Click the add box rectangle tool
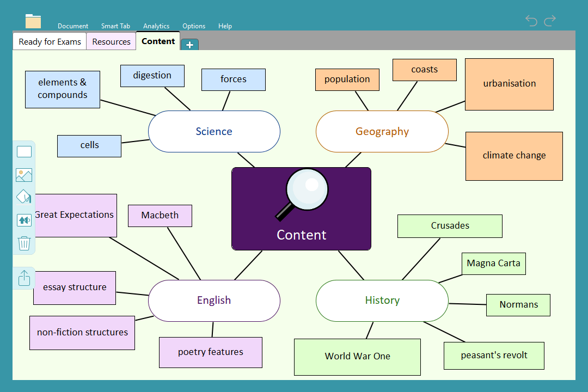Viewport: 588px width, 392px height. click(x=24, y=152)
